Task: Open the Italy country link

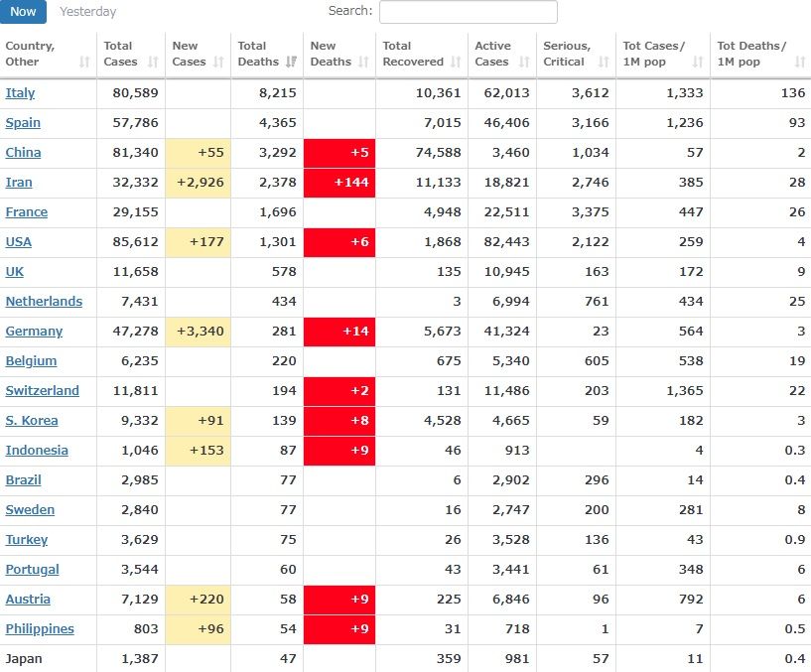Action: tap(20, 93)
